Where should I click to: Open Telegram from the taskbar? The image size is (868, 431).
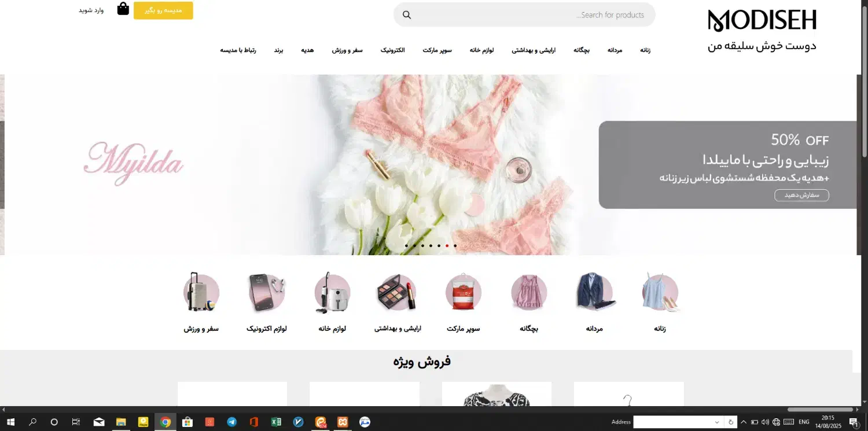click(232, 422)
